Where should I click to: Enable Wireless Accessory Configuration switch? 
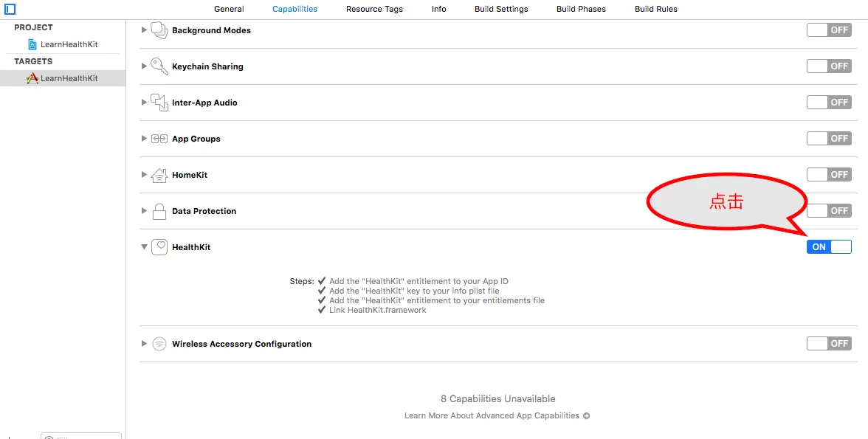[829, 343]
